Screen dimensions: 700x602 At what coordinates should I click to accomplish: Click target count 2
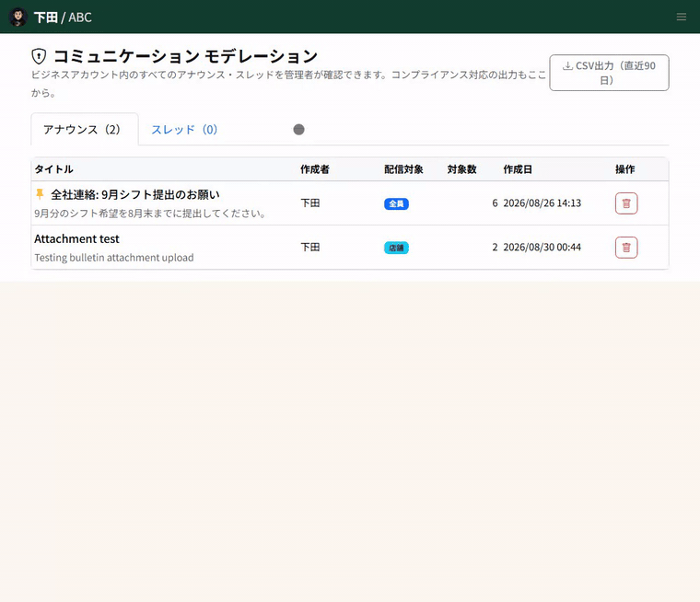tap(495, 248)
